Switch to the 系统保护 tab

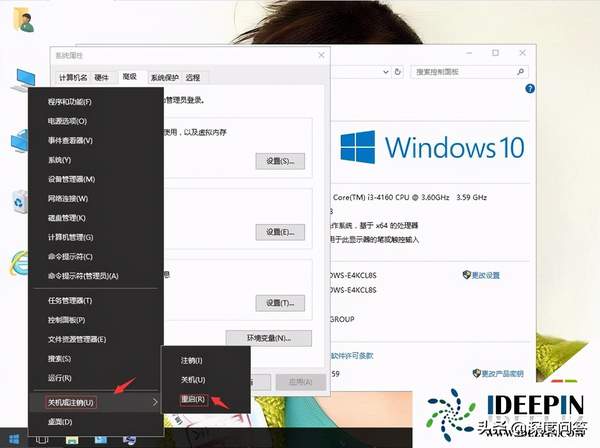[x=164, y=77]
